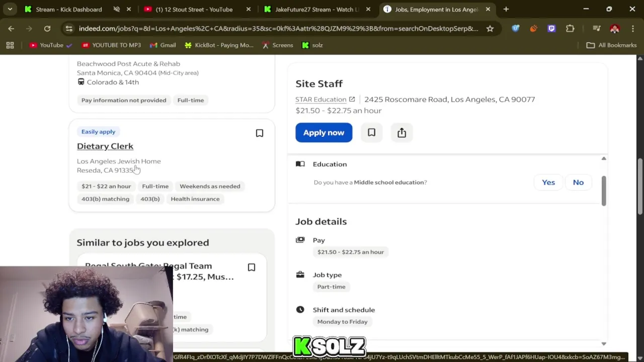The image size is (644, 362).
Task: Open a new browser tab
Action: pos(506,9)
